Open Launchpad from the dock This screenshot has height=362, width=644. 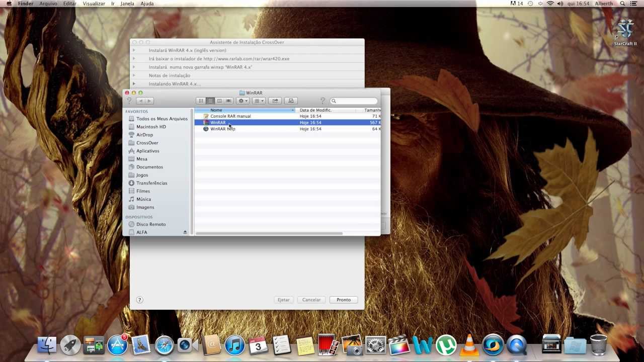(70, 345)
